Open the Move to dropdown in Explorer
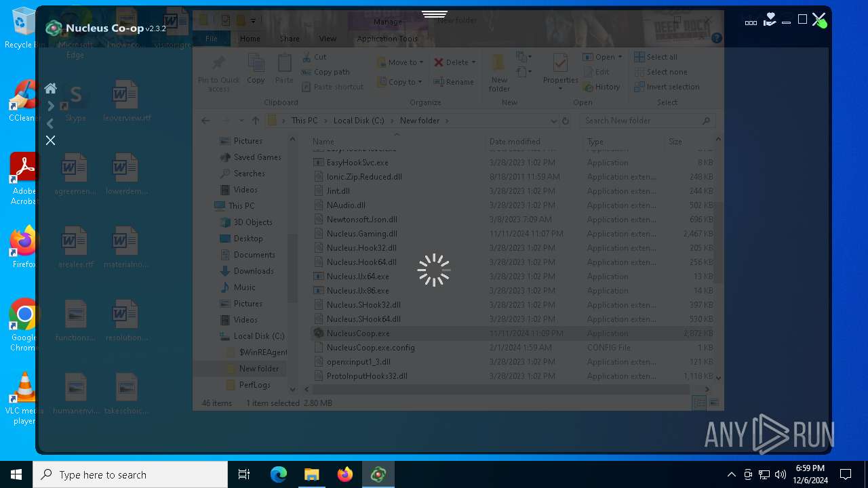The image size is (868, 488). coord(400,62)
